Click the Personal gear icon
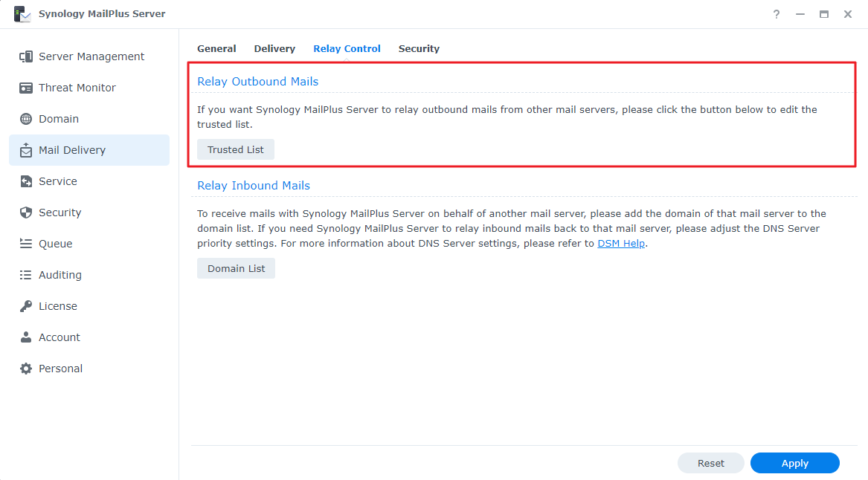Screen dimensions: 868x480 (x=26, y=369)
